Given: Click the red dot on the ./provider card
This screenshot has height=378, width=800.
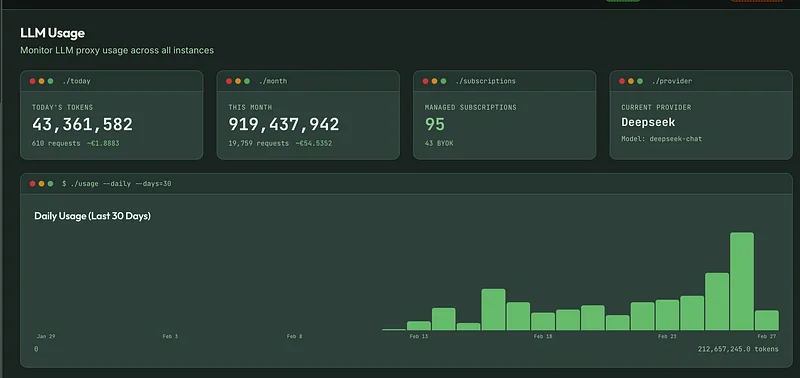Looking at the screenshot, I should click(x=622, y=81).
